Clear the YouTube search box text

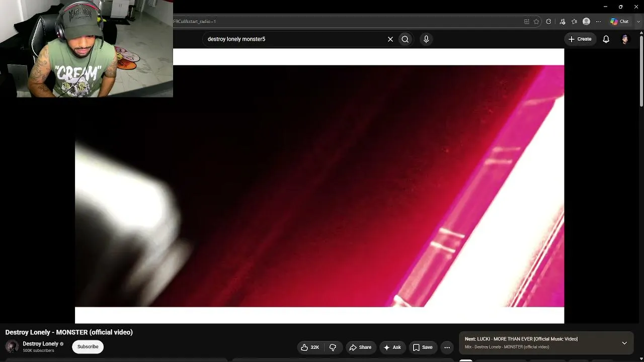click(390, 39)
